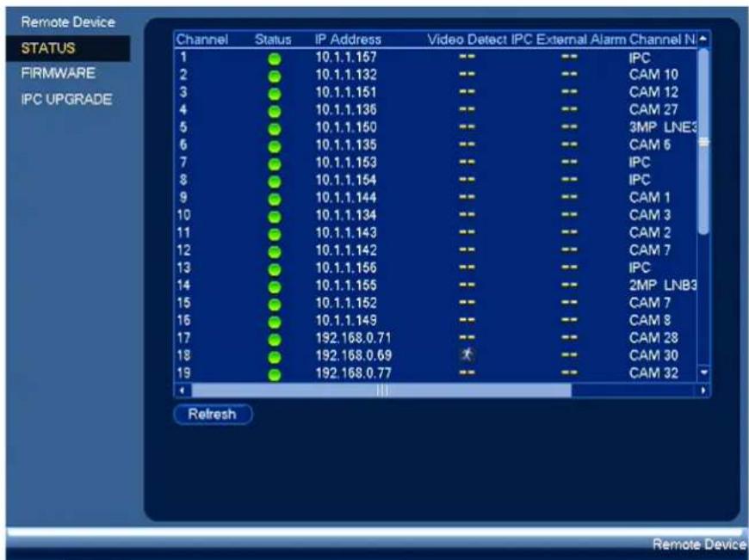Image resolution: width=749 pixels, height=560 pixels.
Task: Select IP address 10.1.1.134
Action: pos(346,215)
